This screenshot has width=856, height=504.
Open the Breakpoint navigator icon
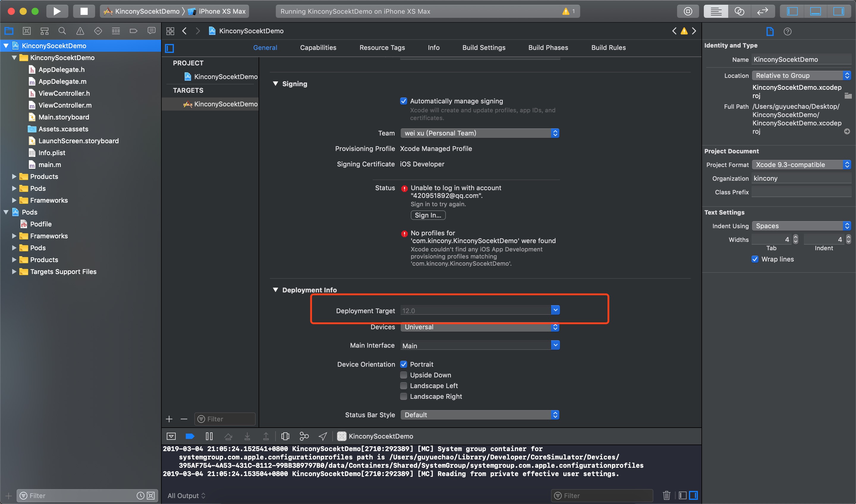point(133,31)
